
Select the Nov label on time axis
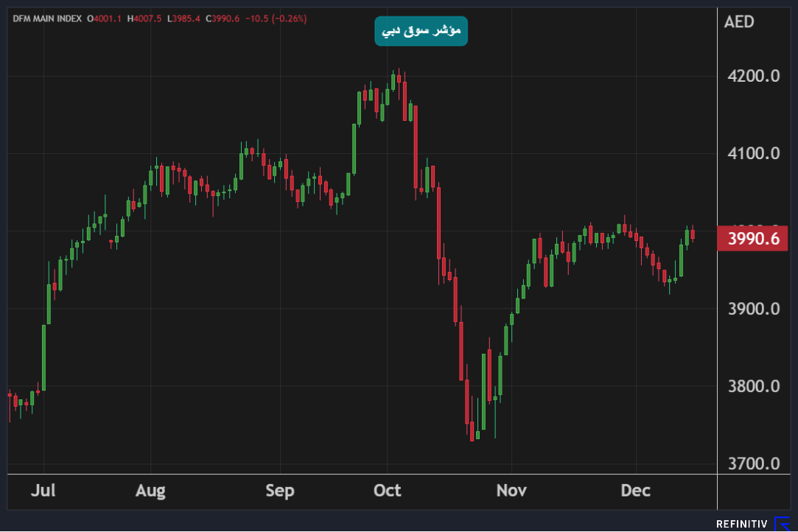pyautogui.click(x=511, y=491)
